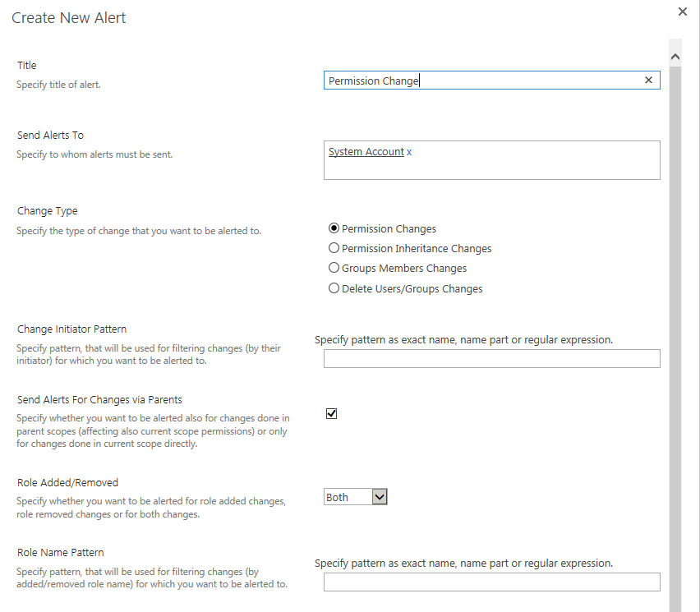Select Permission Inheritance Changes option

point(334,247)
